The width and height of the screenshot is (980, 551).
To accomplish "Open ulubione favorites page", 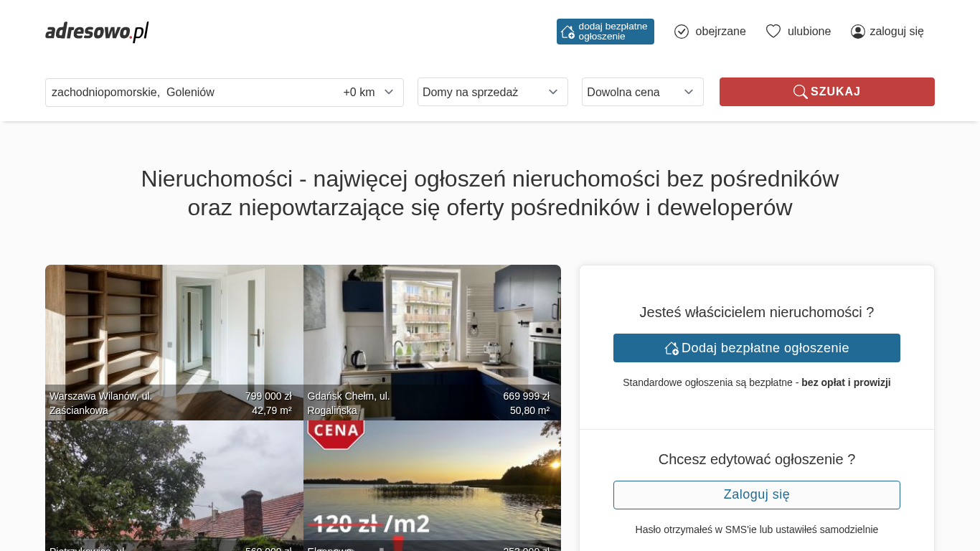I will click(809, 32).
